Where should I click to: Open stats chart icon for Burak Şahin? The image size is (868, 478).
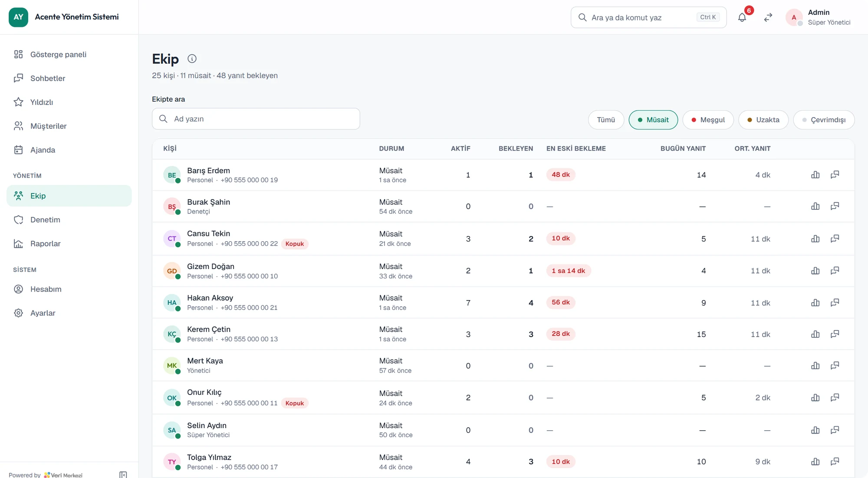(x=815, y=206)
